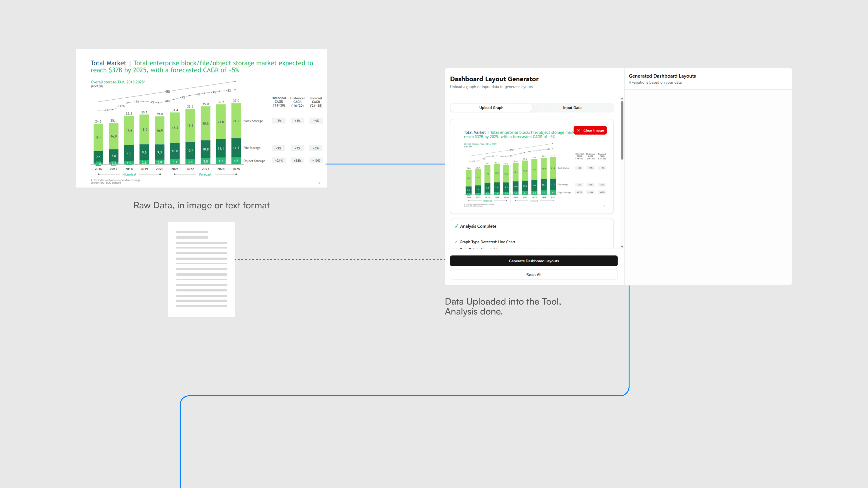Click the 'Upload a graph or input data' subtitle
868x488 pixels.
coord(491,87)
